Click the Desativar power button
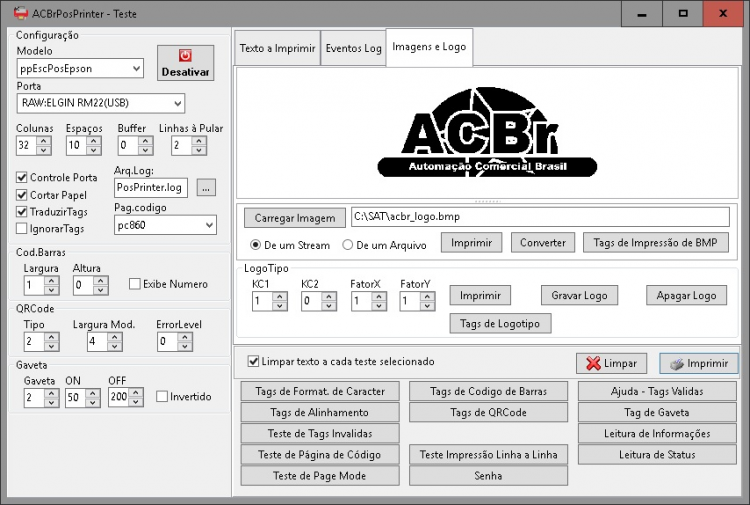Image resolution: width=750 pixels, height=505 pixels. pos(185,63)
